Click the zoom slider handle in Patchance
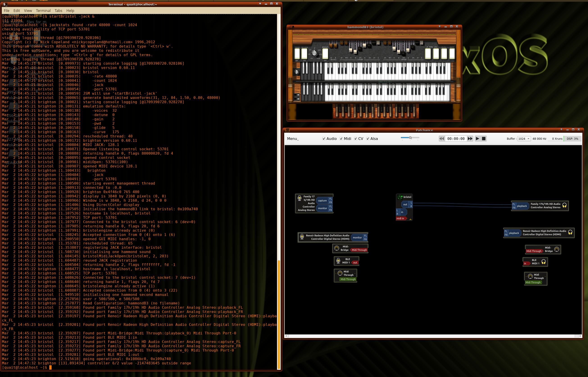 pos(410,138)
